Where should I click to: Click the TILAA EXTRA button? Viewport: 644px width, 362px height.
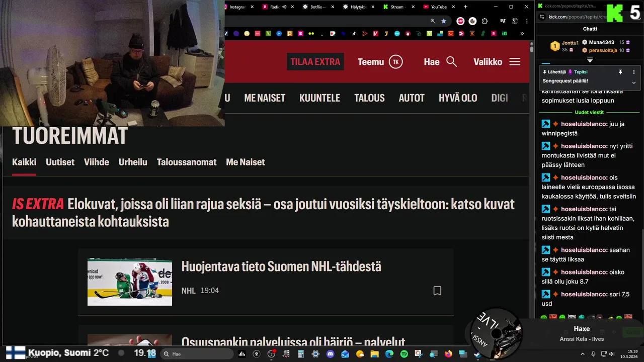(x=315, y=62)
